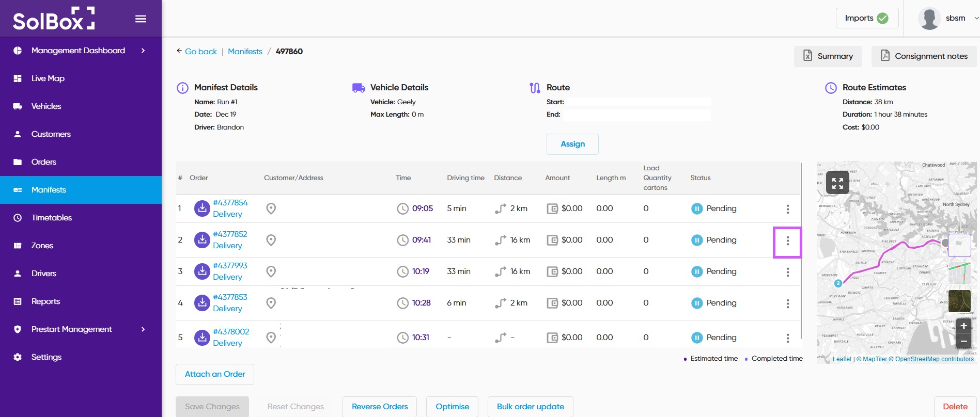Click delivery icon for order #4377852

(202, 240)
